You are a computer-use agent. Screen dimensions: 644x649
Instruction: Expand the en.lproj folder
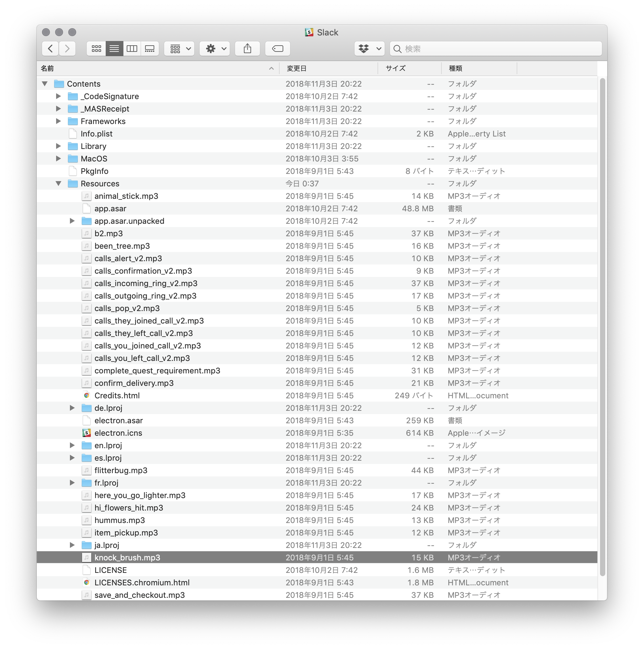coord(72,445)
